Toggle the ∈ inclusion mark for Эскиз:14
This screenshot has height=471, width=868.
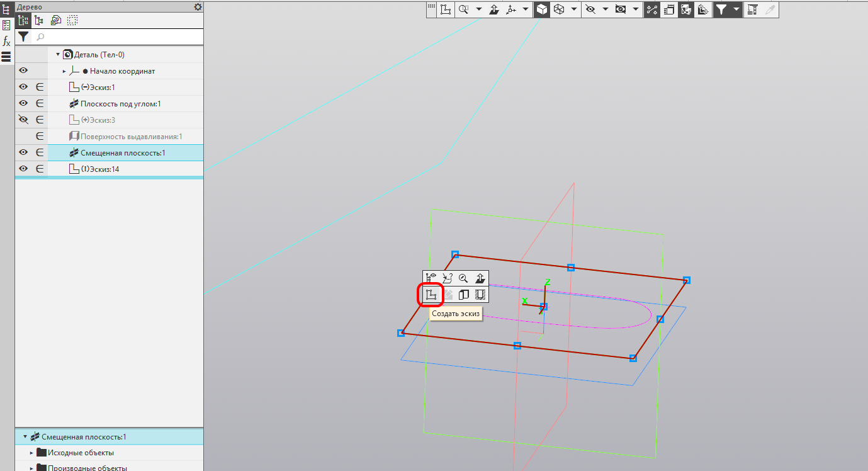click(39, 169)
